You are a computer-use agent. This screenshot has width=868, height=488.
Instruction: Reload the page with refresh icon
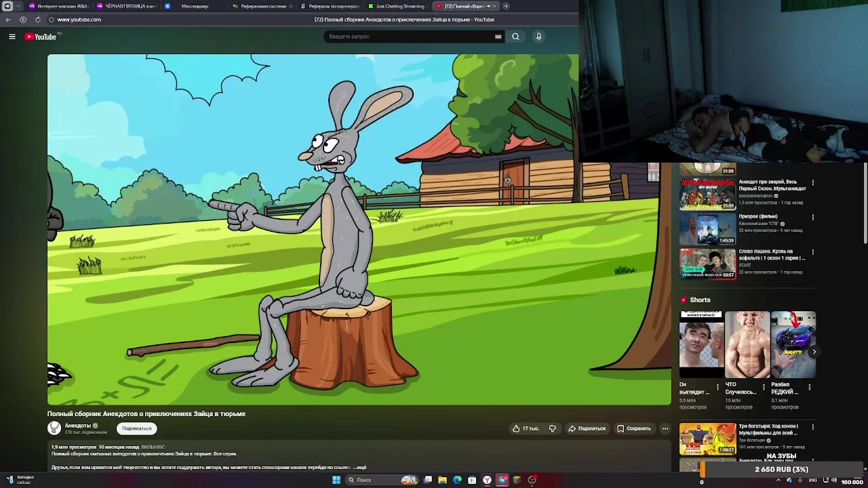click(x=37, y=20)
